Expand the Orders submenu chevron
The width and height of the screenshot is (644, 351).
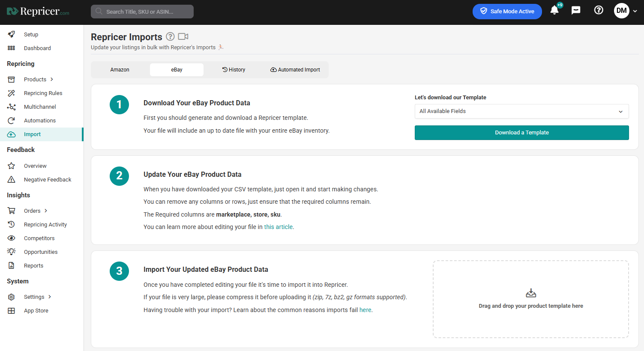[x=46, y=211]
